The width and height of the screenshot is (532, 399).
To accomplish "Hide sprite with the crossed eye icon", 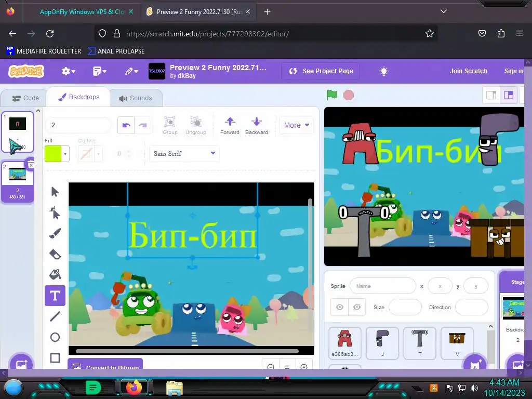I will coord(357,307).
